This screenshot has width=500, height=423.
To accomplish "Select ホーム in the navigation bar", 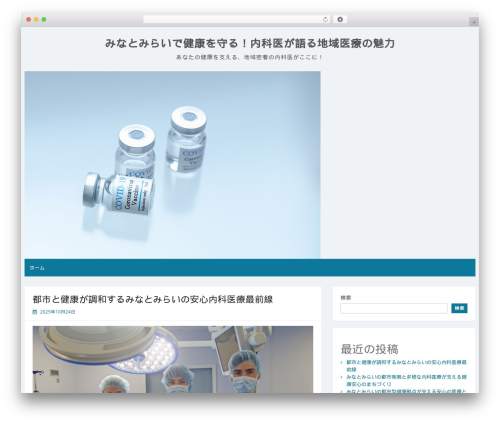I will pyautogui.click(x=37, y=268).
